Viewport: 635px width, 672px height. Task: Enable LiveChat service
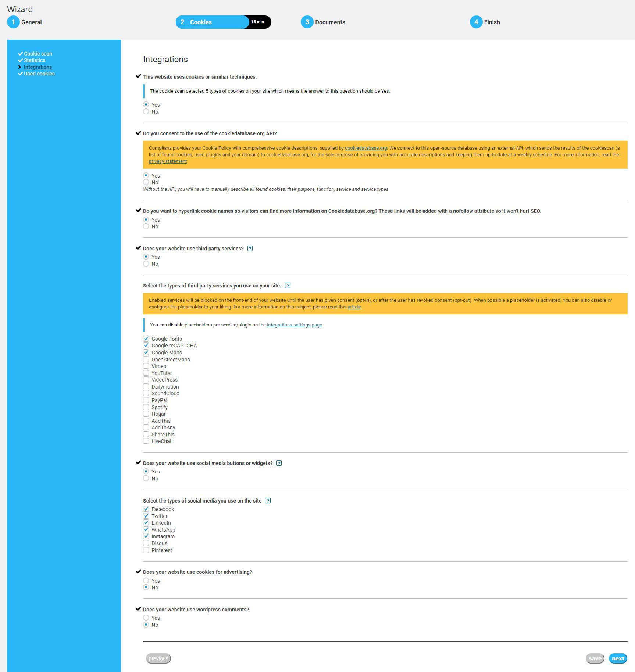(x=146, y=441)
